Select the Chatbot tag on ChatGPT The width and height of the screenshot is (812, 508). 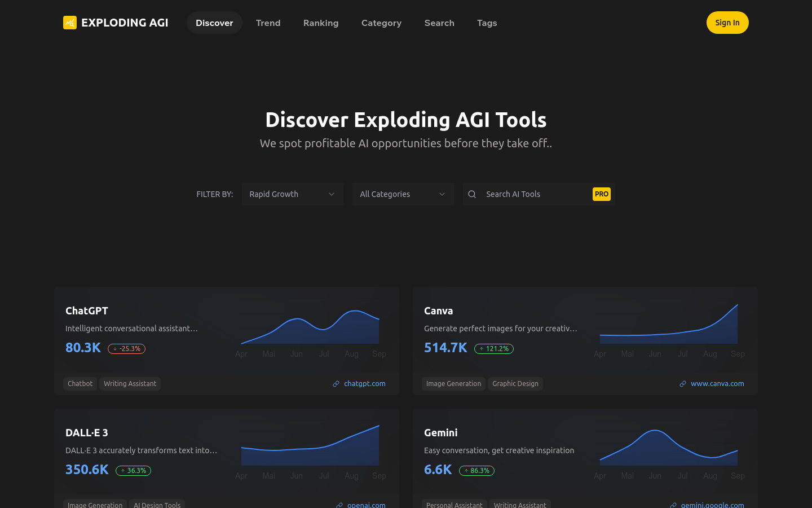pos(80,384)
